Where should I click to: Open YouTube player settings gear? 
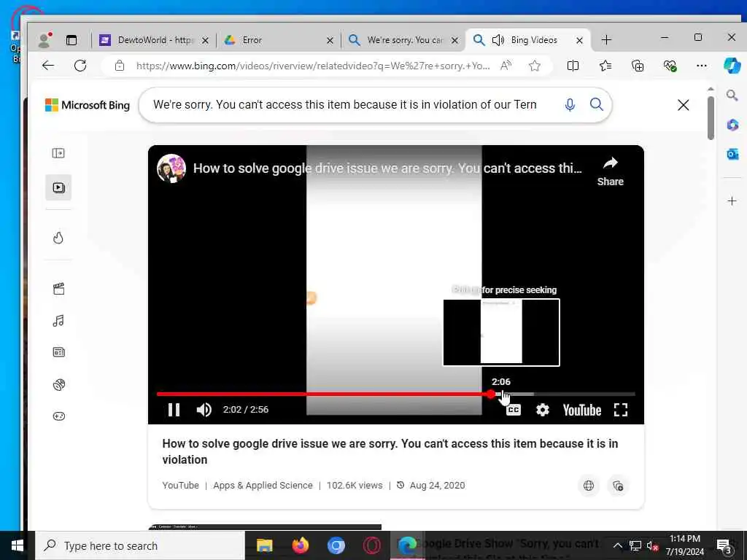[x=542, y=410]
